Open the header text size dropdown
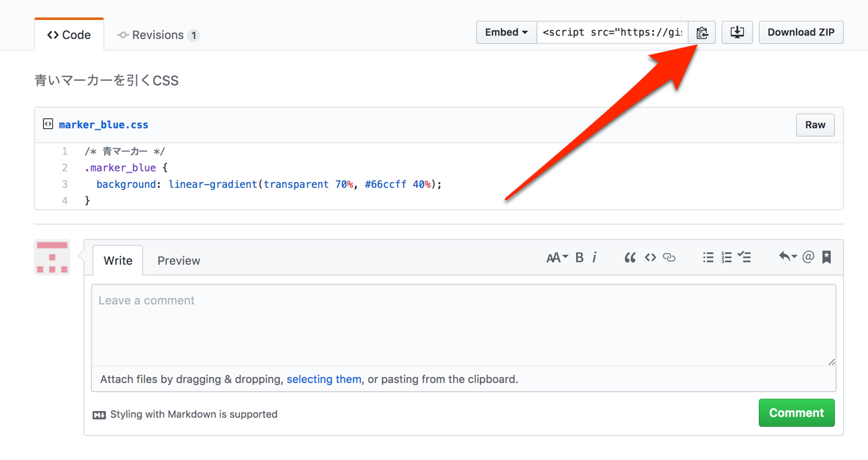868x460 pixels. tap(557, 258)
